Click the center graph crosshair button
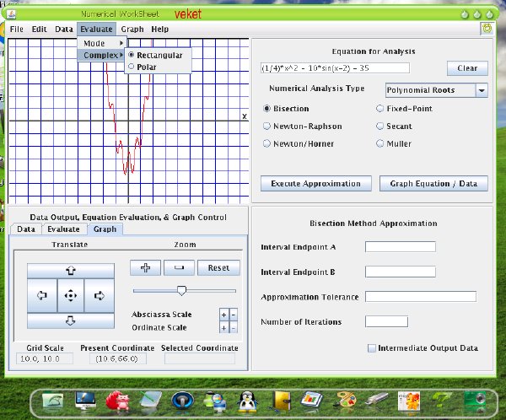 tap(71, 295)
